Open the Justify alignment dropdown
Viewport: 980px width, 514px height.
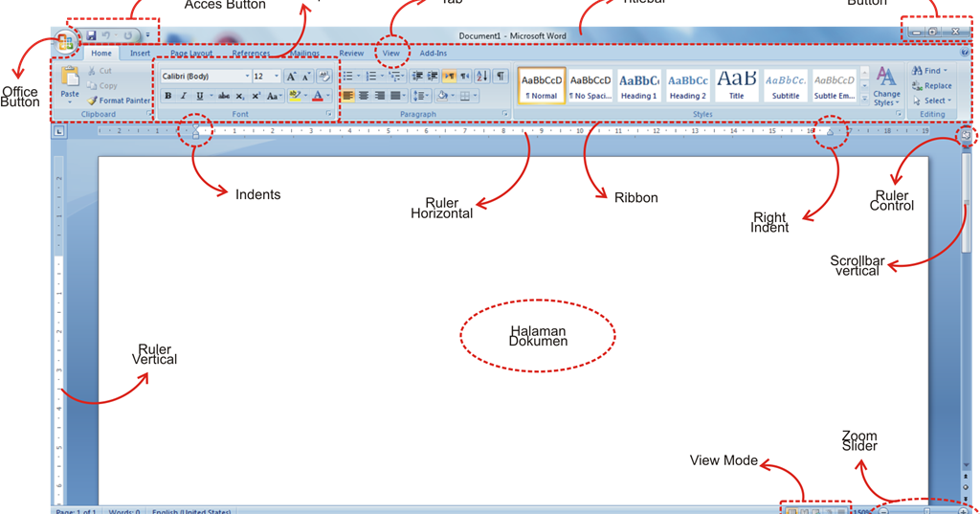coord(405,96)
